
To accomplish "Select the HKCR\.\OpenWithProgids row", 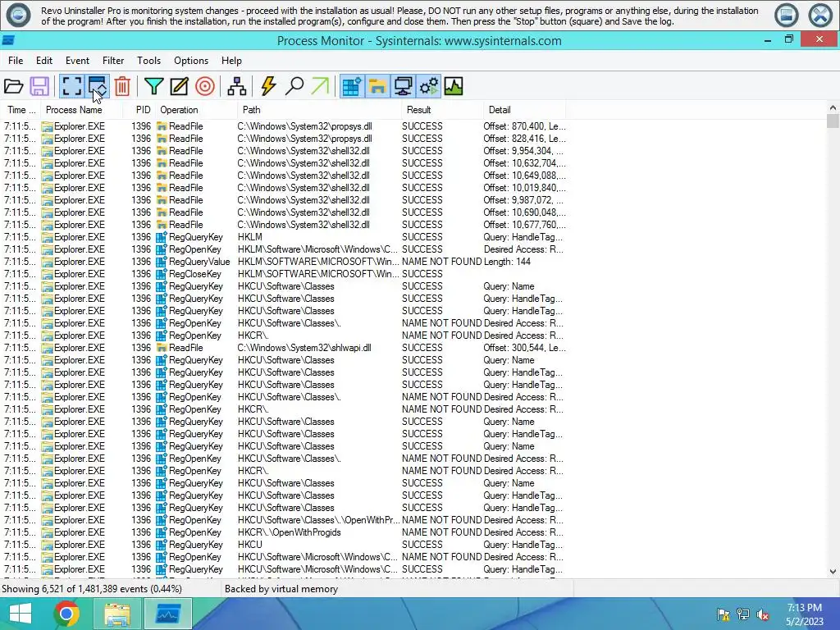I will pyautogui.click(x=284, y=532).
